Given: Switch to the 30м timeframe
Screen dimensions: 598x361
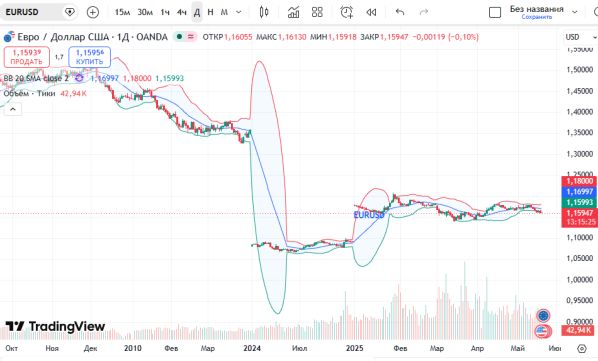Looking at the screenshot, I should coord(145,12).
